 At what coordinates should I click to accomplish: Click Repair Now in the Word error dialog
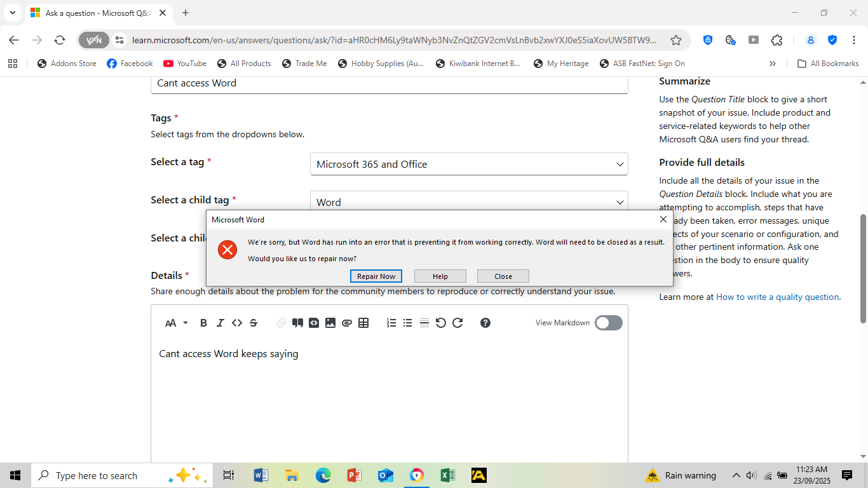point(376,276)
